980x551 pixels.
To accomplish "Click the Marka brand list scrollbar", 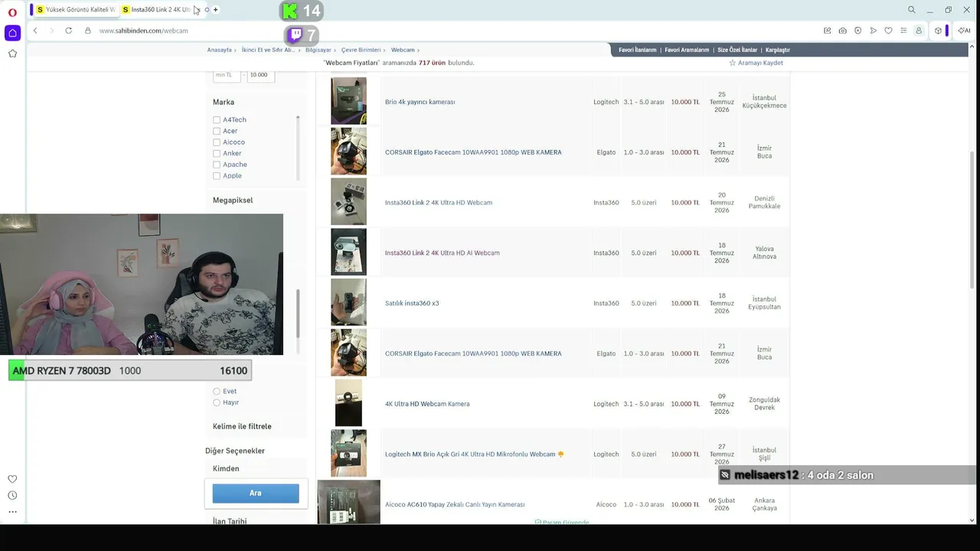I will click(298, 148).
